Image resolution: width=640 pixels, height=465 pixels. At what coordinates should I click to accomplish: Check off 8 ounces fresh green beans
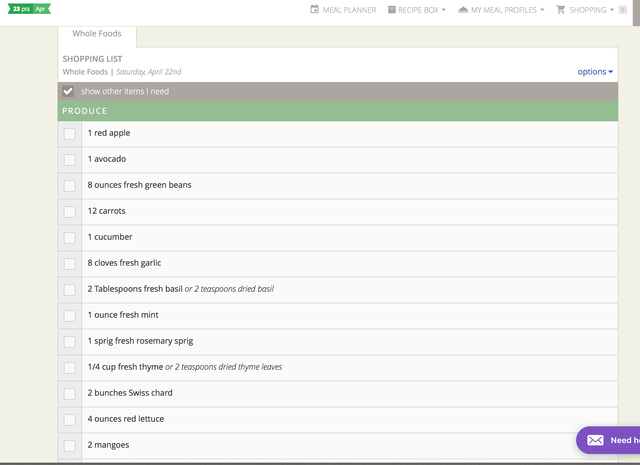(x=70, y=186)
